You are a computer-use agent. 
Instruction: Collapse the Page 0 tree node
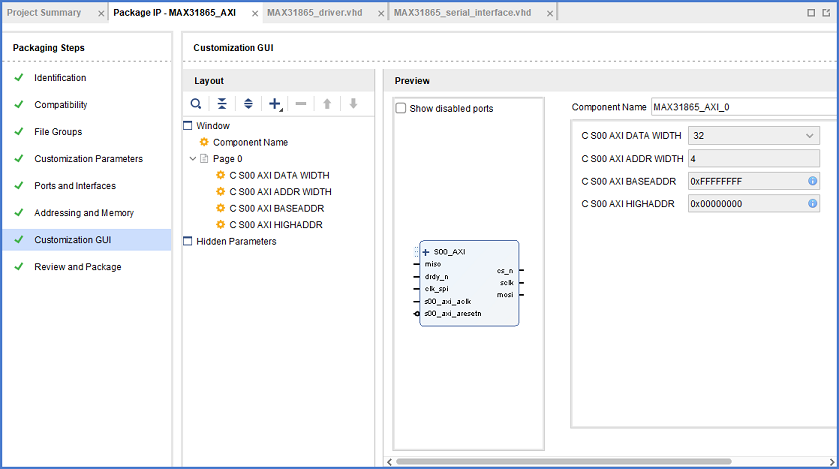[x=193, y=159]
